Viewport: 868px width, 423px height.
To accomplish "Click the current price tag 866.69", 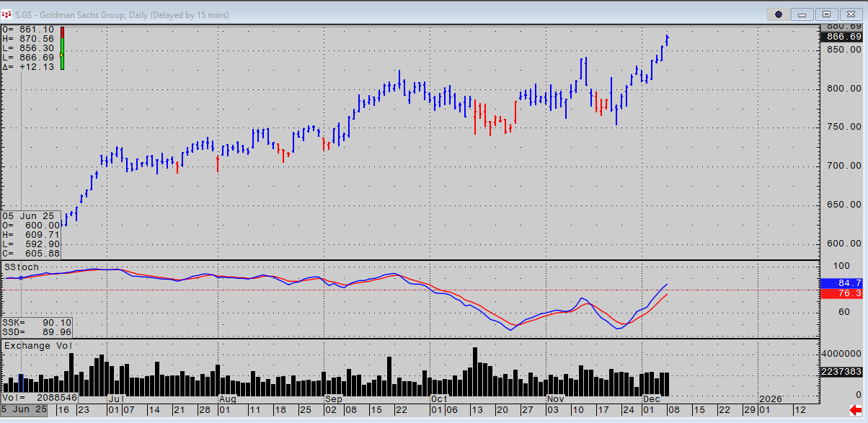I will pyautogui.click(x=843, y=37).
